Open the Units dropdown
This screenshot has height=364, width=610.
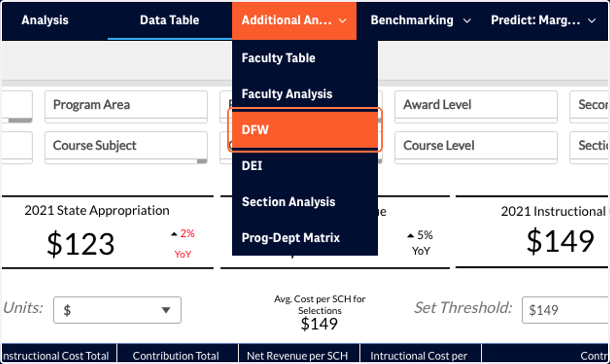pyautogui.click(x=117, y=310)
